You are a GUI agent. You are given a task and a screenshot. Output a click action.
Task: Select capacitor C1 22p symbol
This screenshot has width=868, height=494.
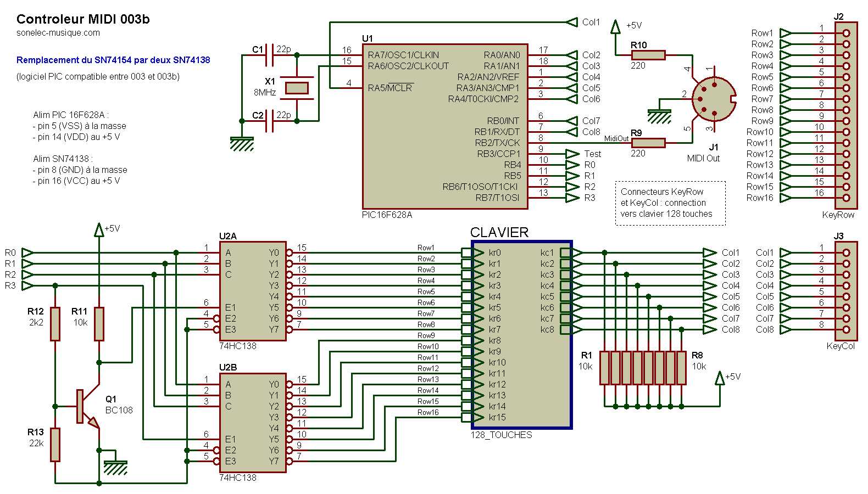269,55
